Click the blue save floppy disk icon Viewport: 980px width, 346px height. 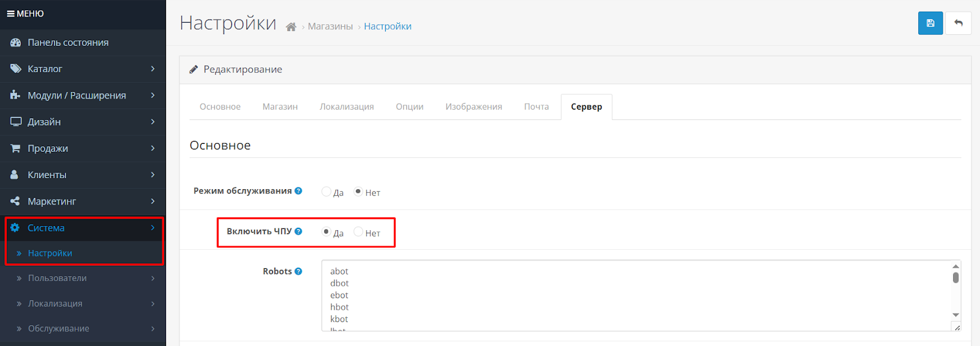(930, 23)
